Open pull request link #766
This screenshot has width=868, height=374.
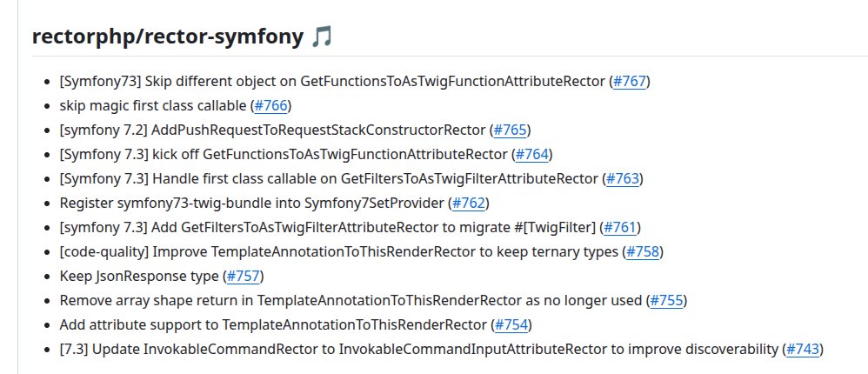tap(270, 105)
